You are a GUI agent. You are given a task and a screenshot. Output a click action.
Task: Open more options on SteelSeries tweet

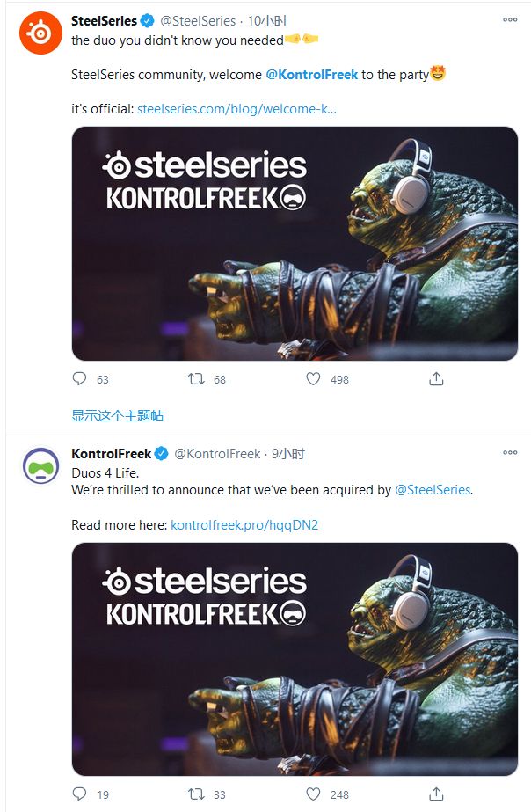tap(510, 19)
